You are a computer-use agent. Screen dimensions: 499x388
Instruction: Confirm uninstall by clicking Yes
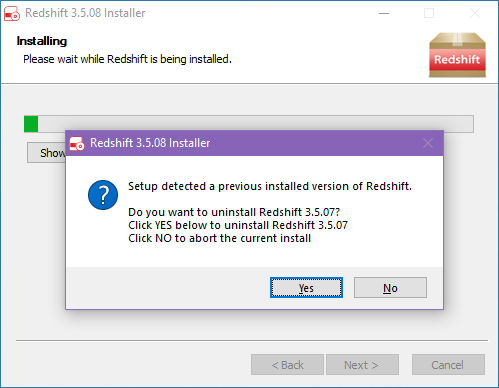[306, 288]
